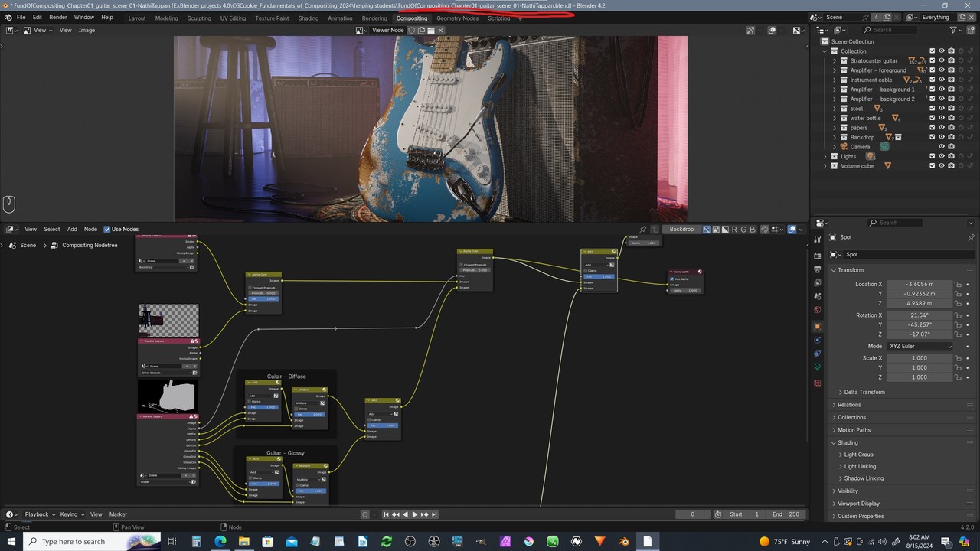This screenshot has width=980, height=551.
Task: Open the Node menu in the compositor header
Action: click(x=90, y=229)
